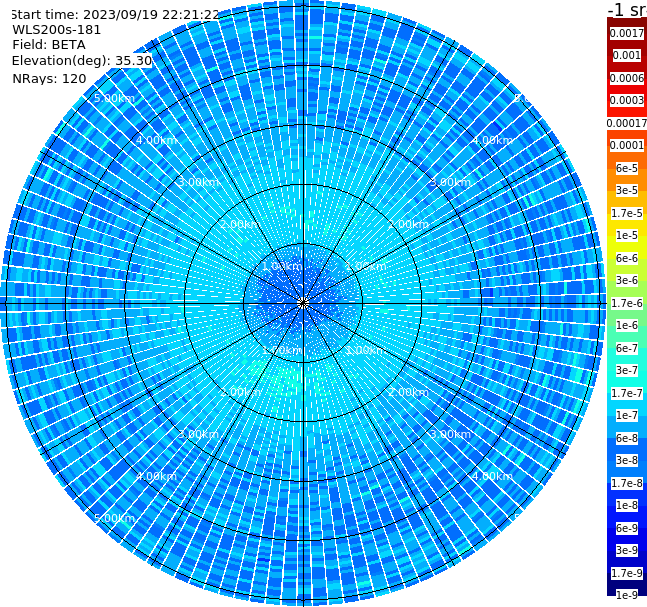This screenshot has height=607, width=647.
Task: Select the 6e-5 colorbar tick label
Action: pos(627,168)
